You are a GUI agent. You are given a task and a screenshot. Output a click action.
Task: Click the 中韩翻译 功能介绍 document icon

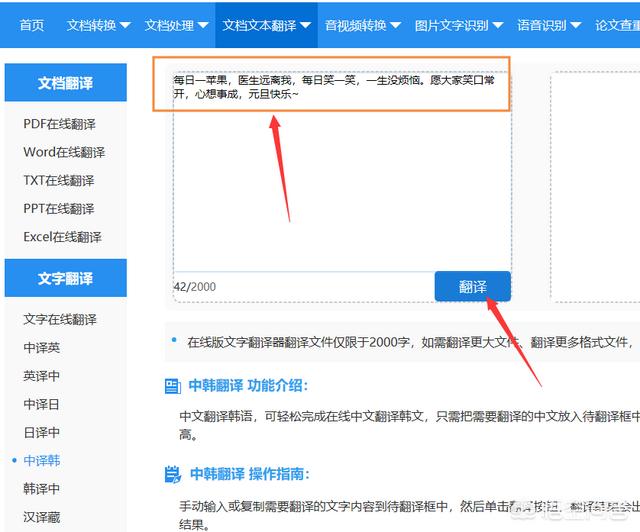[172, 386]
